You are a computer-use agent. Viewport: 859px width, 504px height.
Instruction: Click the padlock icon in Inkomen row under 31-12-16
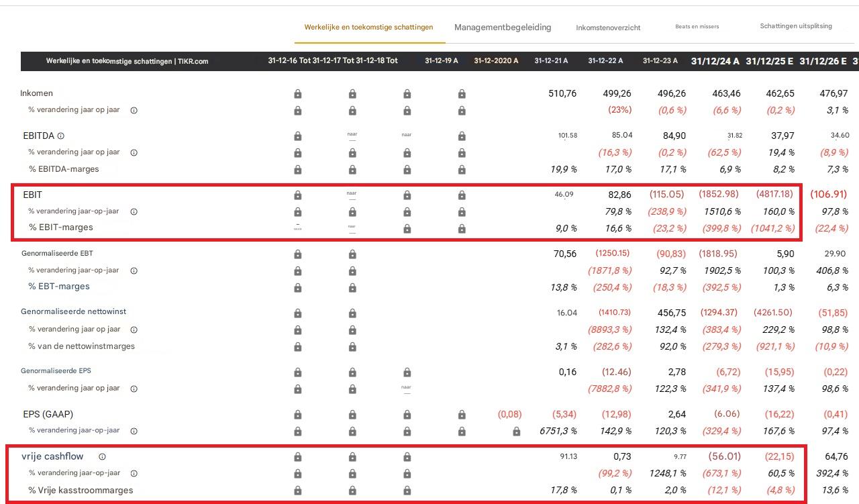pos(297,93)
